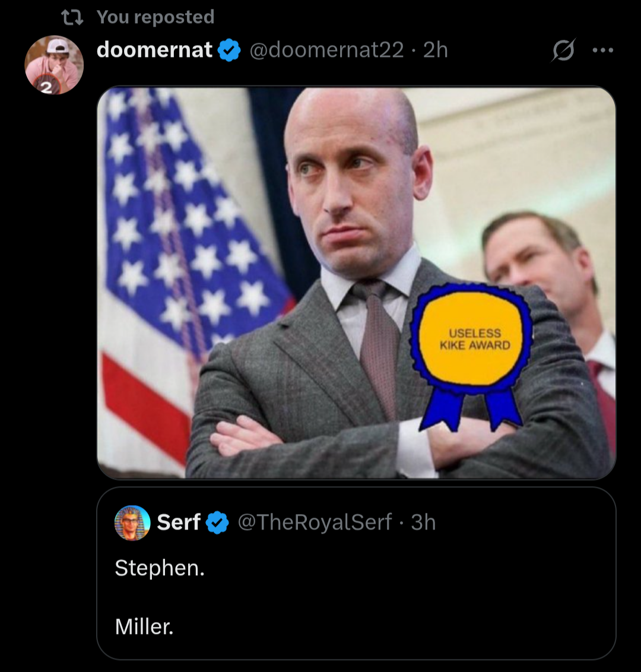This screenshot has width=641, height=672.
Task: Click the doomernat display name
Action: (x=154, y=50)
